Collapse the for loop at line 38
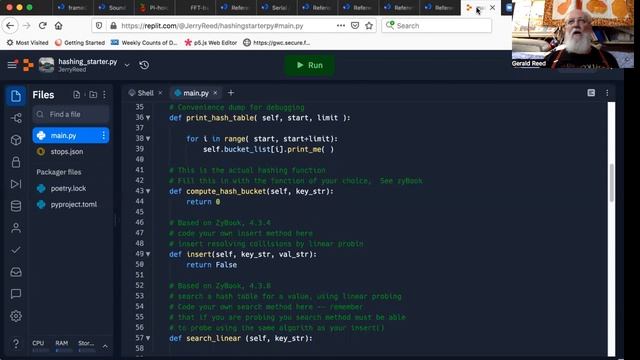Image resolution: width=640 pixels, height=360 pixels. (x=148, y=139)
